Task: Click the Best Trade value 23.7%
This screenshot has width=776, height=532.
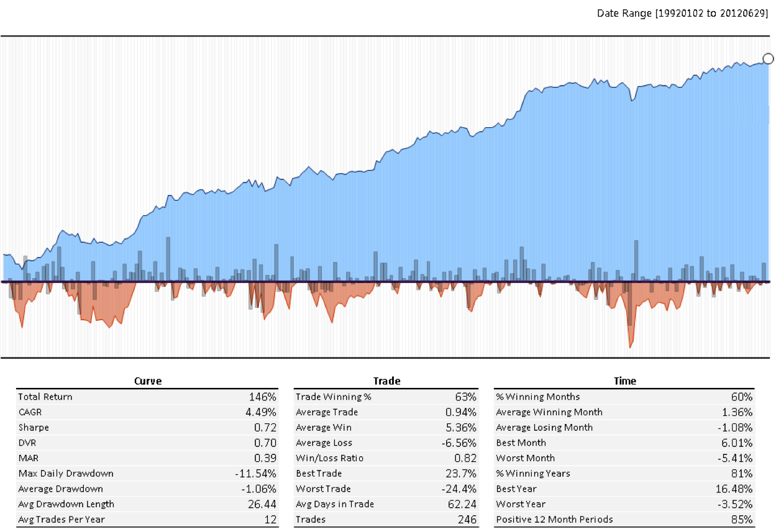Action: tap(462, 474)
